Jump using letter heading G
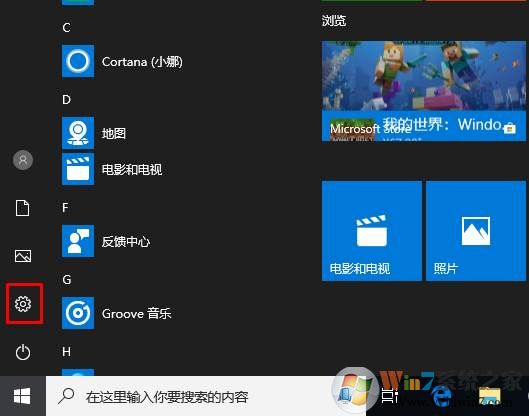Screen dimensions: 529x416 67,279
